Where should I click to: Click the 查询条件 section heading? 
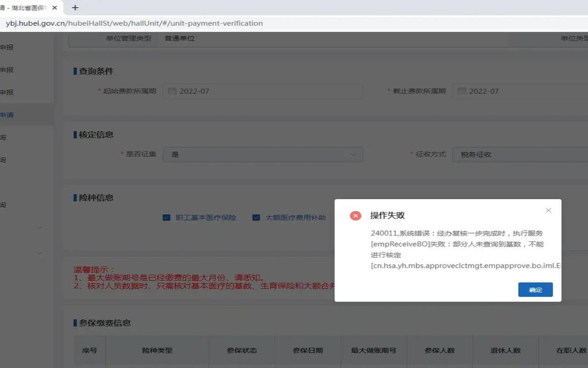coord(96,71)
